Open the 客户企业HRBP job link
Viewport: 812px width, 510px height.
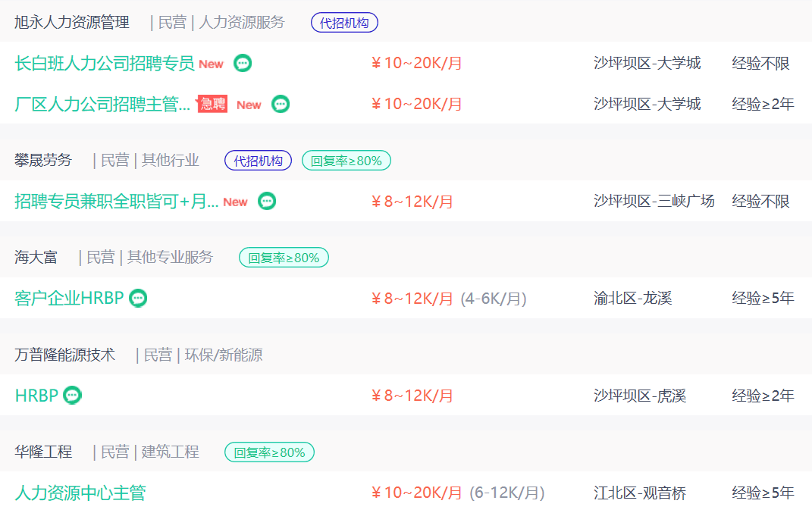[x=69, y=299]
